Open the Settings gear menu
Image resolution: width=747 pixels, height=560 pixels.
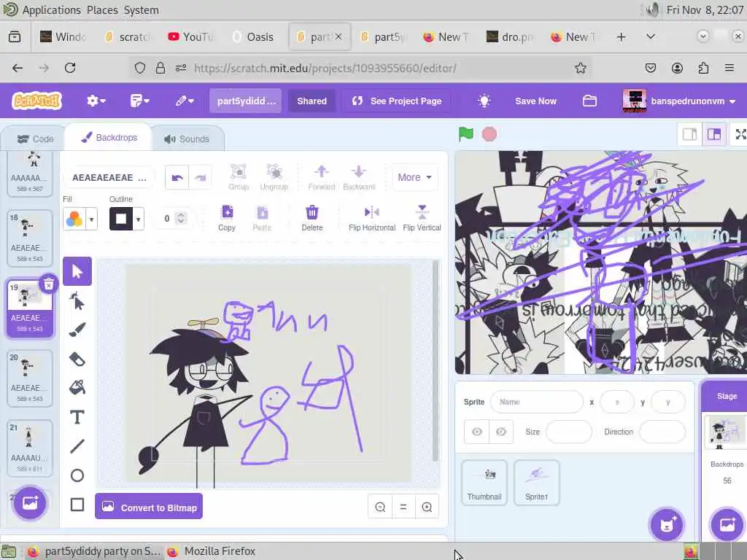coord(96,101)
